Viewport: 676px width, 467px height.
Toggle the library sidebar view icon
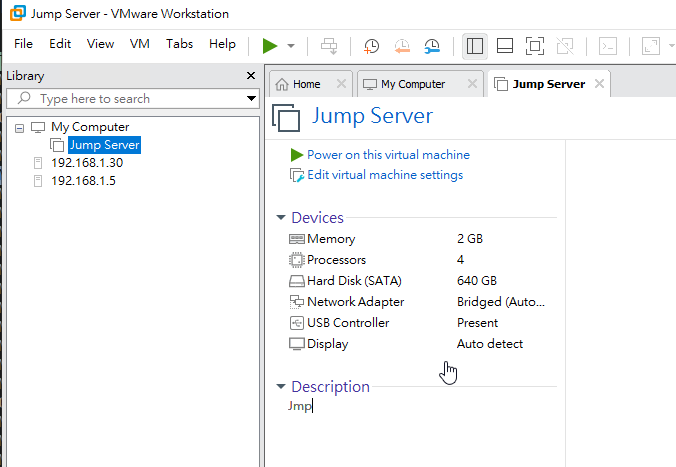pos(475,46)
